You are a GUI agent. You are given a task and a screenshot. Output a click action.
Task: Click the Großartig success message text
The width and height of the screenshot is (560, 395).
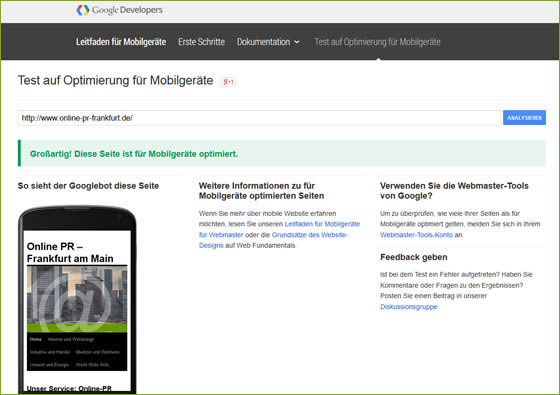point(134,154)
